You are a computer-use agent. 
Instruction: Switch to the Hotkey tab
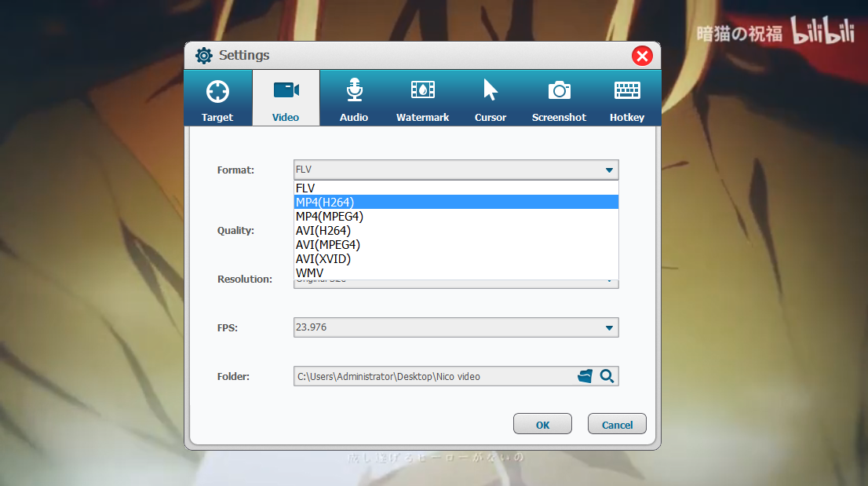click(626, 97)
